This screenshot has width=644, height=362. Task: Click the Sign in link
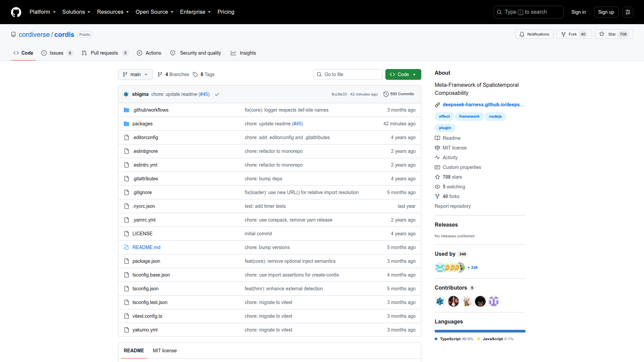pos(578,12)
